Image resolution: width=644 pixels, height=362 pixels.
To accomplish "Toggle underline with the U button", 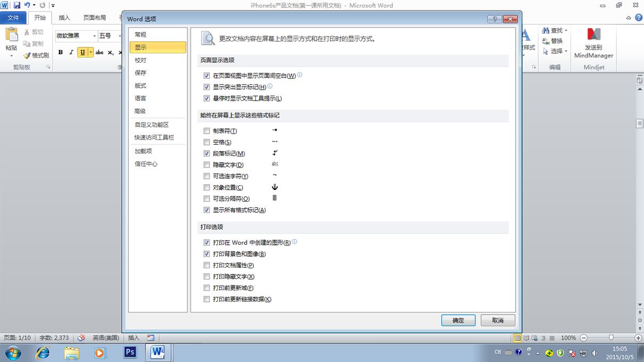I will (x=82, y=52).
